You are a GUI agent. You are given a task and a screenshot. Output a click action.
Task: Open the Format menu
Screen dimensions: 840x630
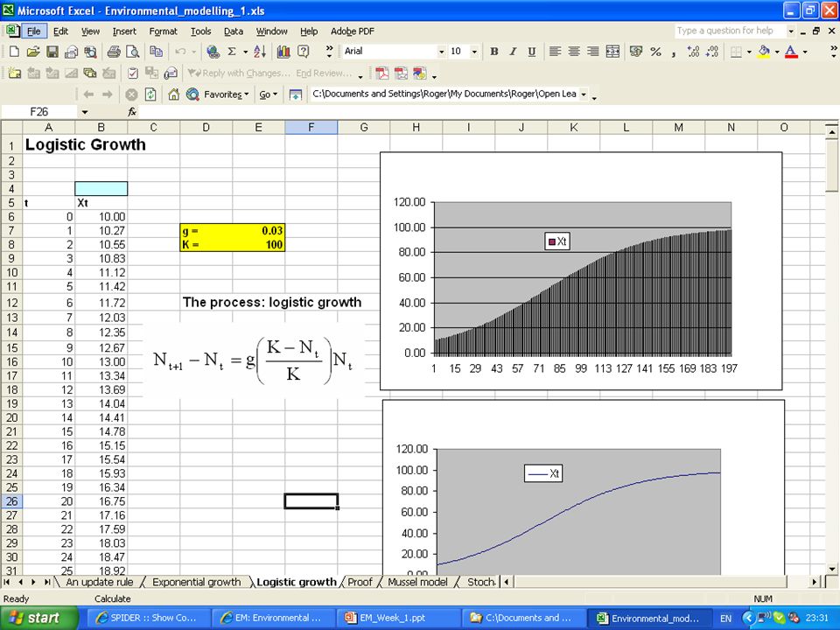point(163,31)
